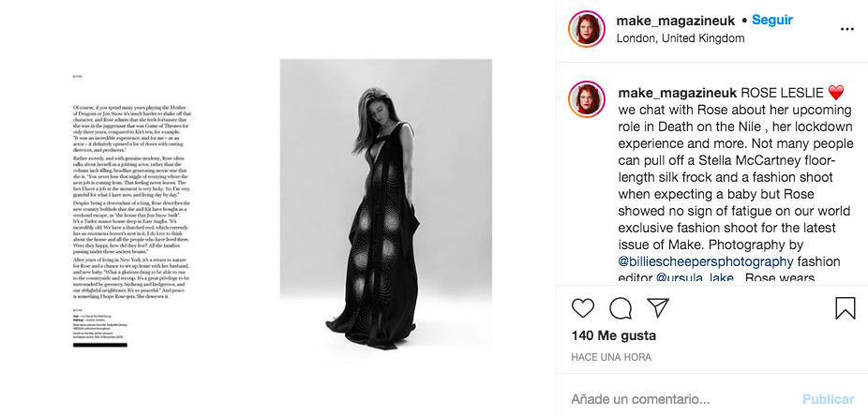Follow the account via Seguir

click(x=773, y=20)
